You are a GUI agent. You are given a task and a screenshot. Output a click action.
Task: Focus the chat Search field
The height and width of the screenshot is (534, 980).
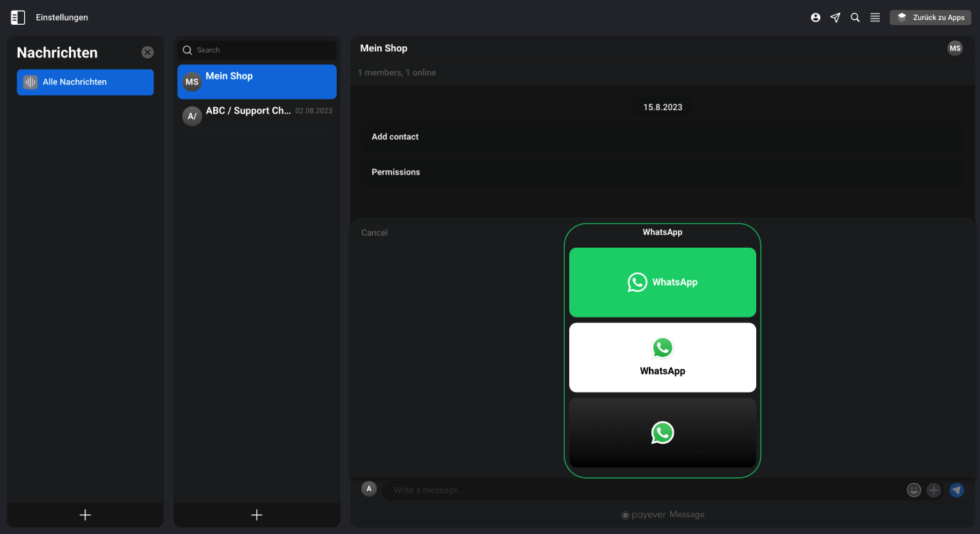[257, 50]
